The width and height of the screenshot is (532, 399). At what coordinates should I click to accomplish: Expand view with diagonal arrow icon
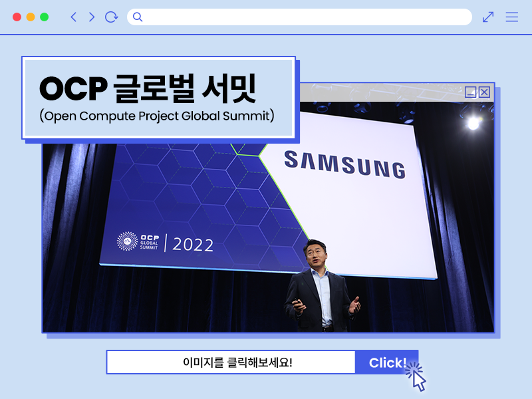pos(488,17)
